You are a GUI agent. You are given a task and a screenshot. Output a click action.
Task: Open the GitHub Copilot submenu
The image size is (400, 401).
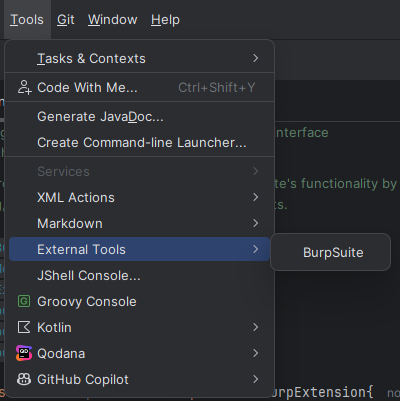point(139,379)
